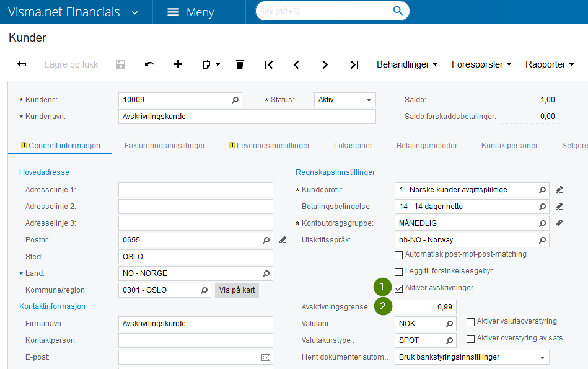Screen dimensions: 588x369
Task: Open Forespørsler dropdown menu
Action: tap(481, 64)
